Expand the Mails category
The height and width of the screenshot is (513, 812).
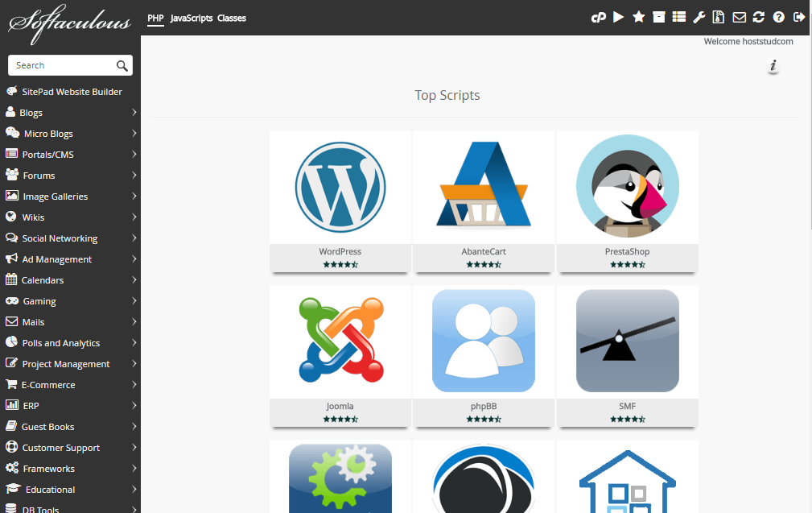(x=70, y=322)
